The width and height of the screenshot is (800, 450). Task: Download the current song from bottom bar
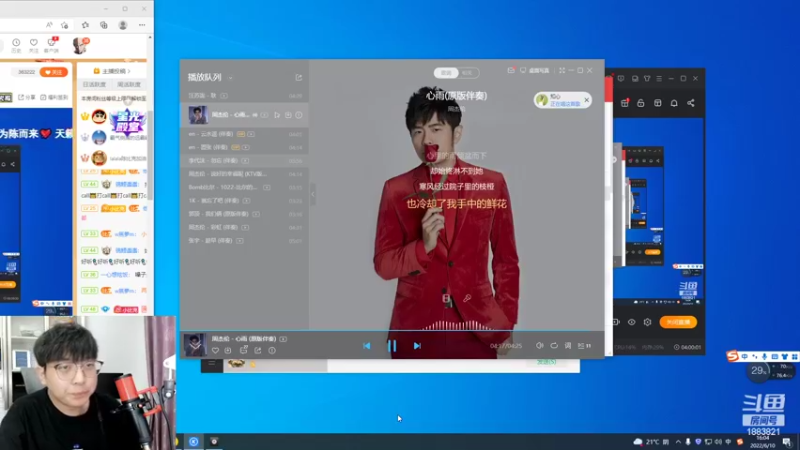(228, 351)
